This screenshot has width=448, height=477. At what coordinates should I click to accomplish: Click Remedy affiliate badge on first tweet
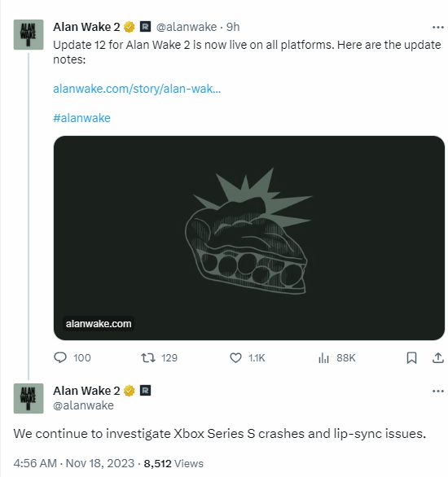tap(145, 27)
